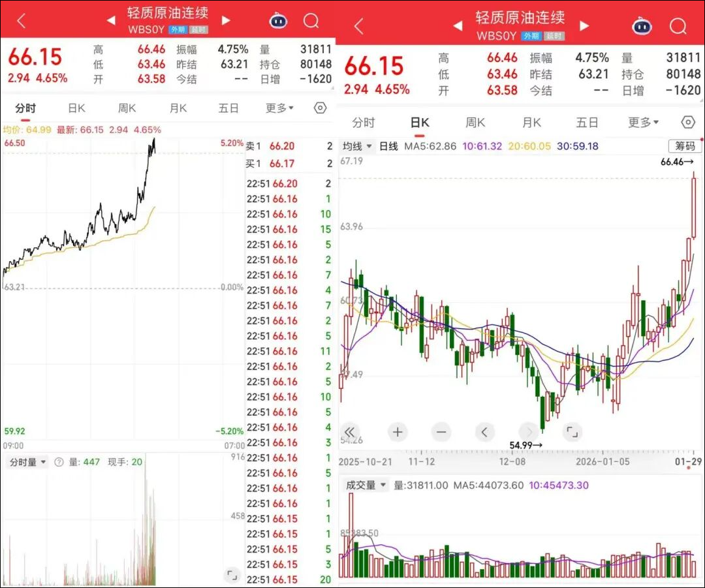Tap 30:59.18 blue moving average value
The image size is (705, 588).
coord(578,146)
